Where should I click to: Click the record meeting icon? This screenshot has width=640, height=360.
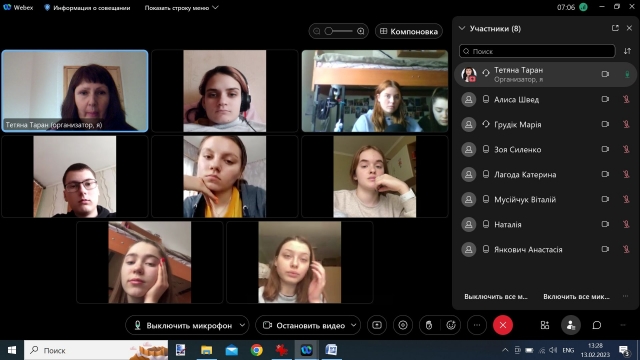[403, 325]
